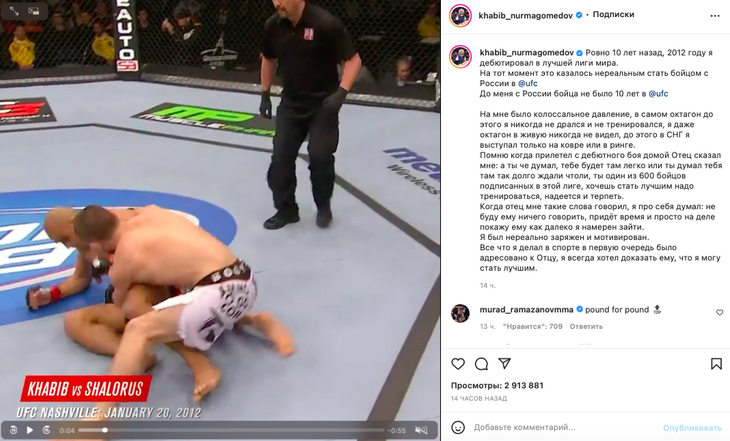
Task: Like the post with the heart icon
Action: coord(458,364)
